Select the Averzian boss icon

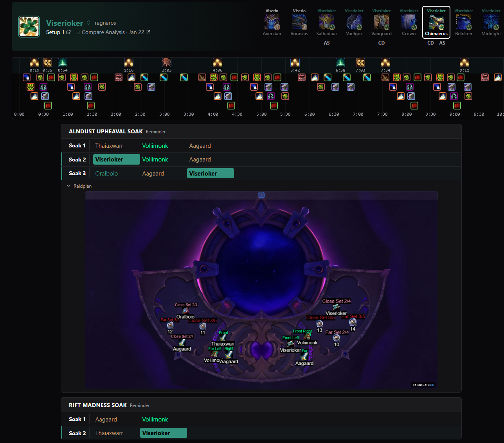pyautogui.click(x=272, y=23)
